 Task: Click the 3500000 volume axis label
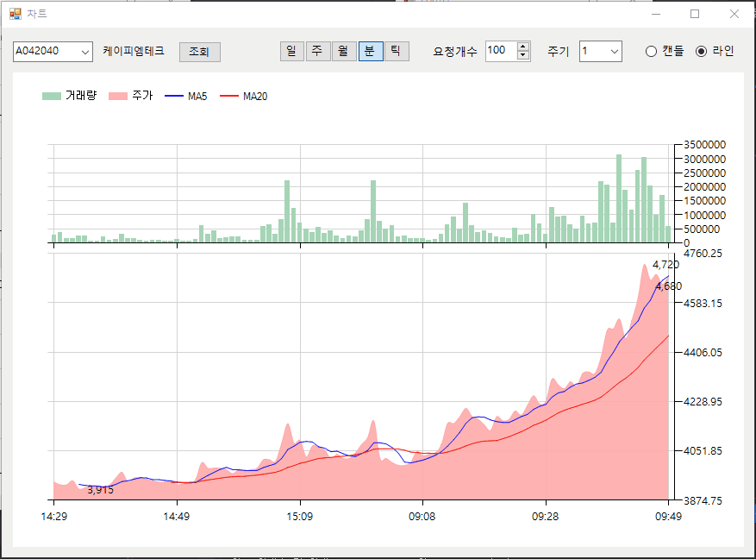(704, 145)
